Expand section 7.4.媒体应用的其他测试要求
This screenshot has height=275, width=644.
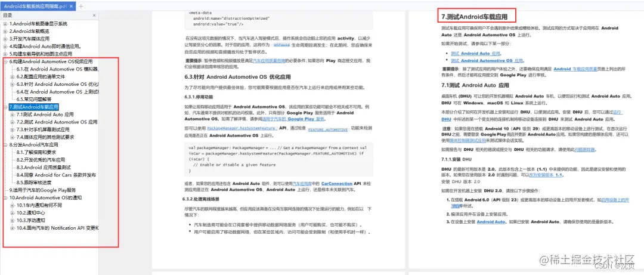point(13,137)
